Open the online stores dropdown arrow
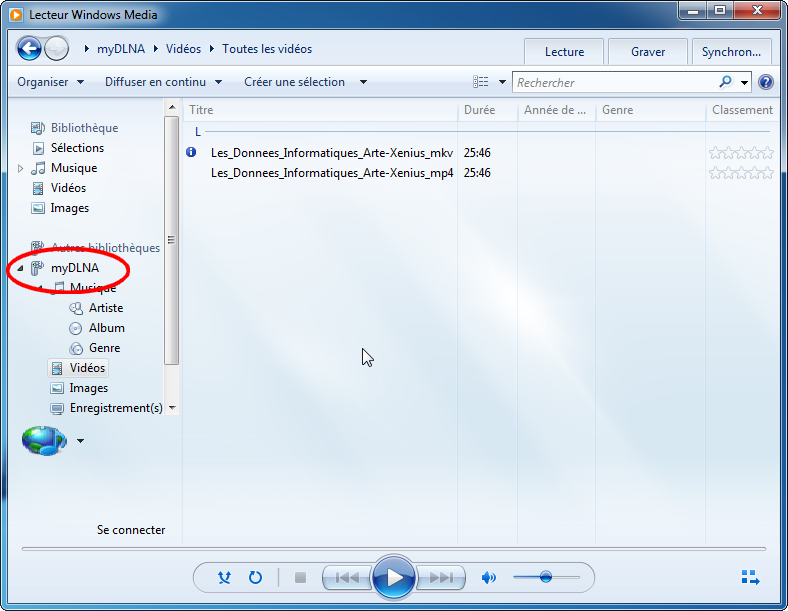Screen dimensions: 788x611 click(x=80, y=441)
